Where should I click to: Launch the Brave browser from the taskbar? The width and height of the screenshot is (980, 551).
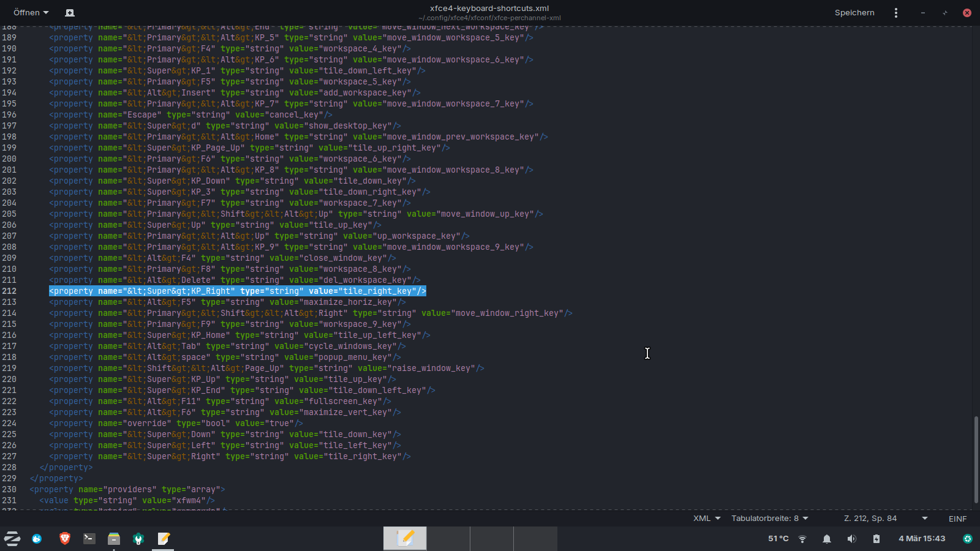64,539
